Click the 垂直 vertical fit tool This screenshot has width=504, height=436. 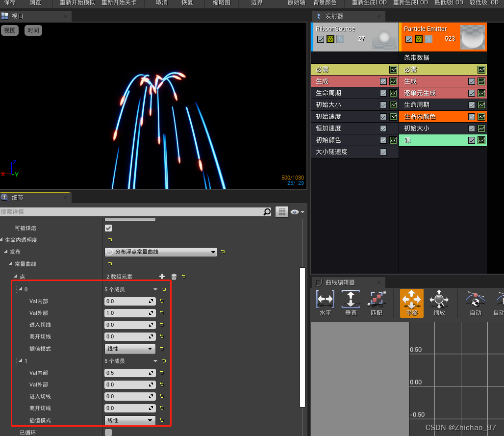click(x=351, y=303)
